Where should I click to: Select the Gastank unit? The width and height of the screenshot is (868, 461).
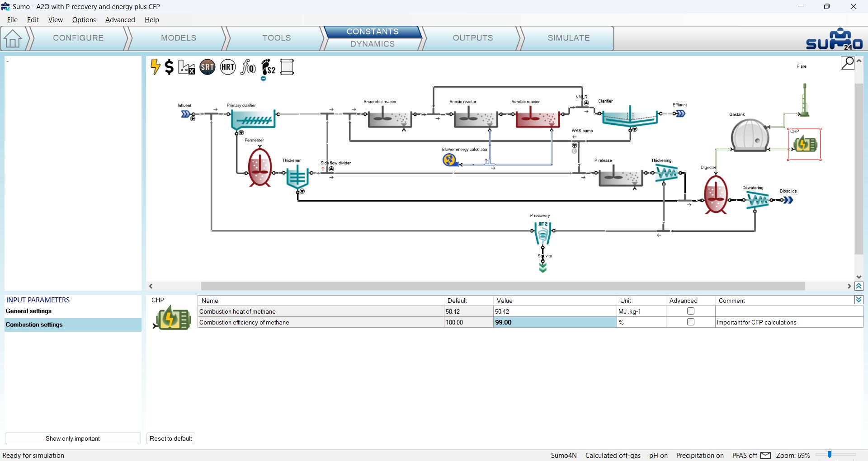coord(750,135)
